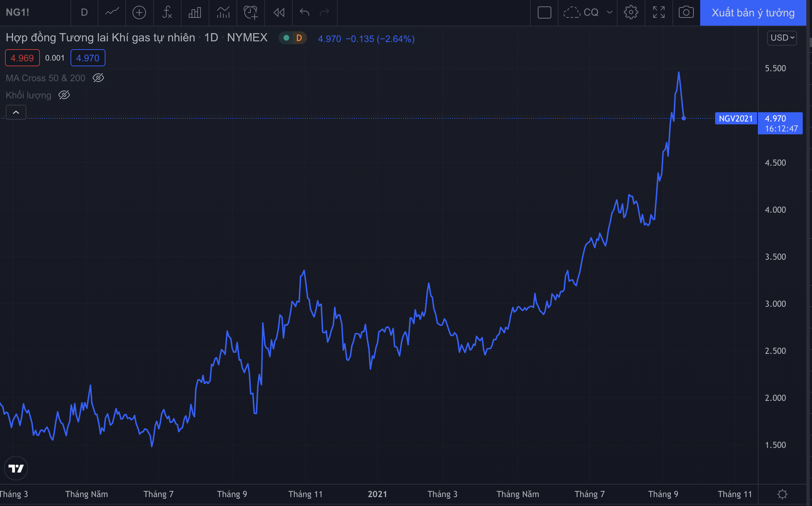Click the financials bar chart icon

(195, 12)
